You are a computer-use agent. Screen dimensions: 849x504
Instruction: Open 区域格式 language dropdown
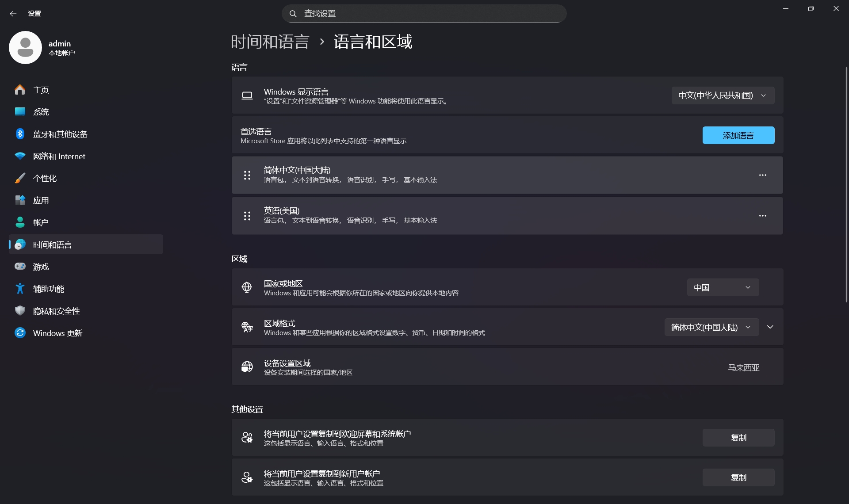711,327
